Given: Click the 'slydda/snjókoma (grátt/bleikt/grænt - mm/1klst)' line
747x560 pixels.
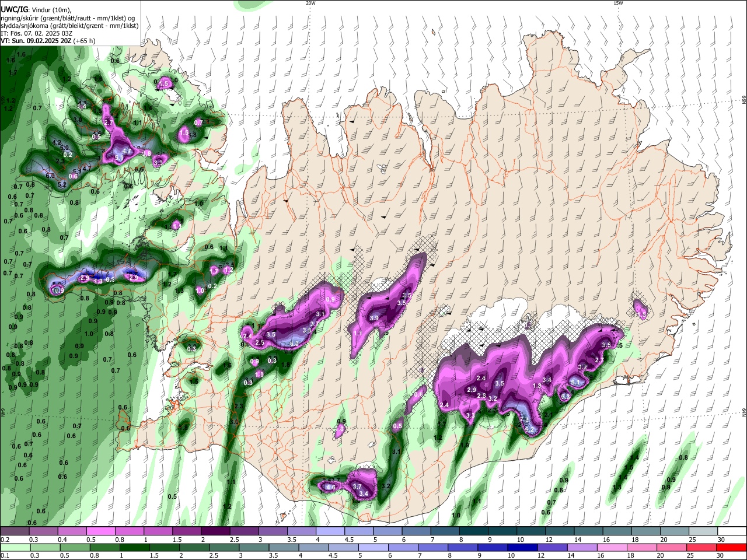Looking at the screenshot, I should click(x=69, y=26).
